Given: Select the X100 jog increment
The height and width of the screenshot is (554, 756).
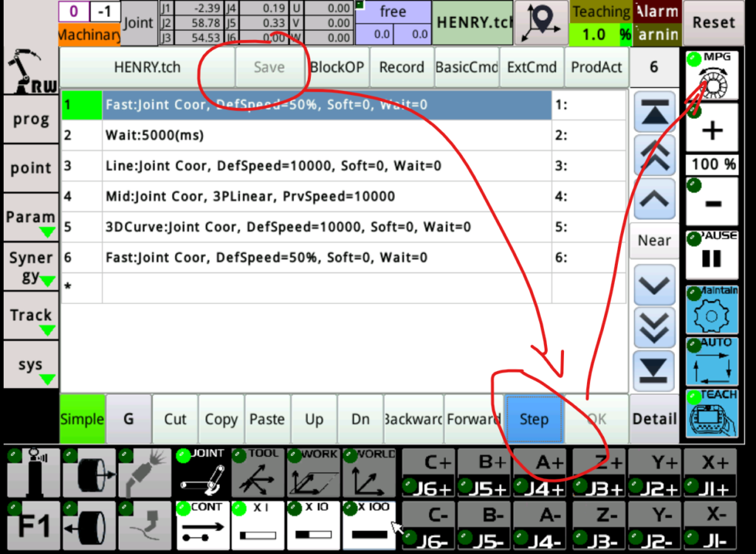Looking at the screenshot, I should click(x=369, y=526).
